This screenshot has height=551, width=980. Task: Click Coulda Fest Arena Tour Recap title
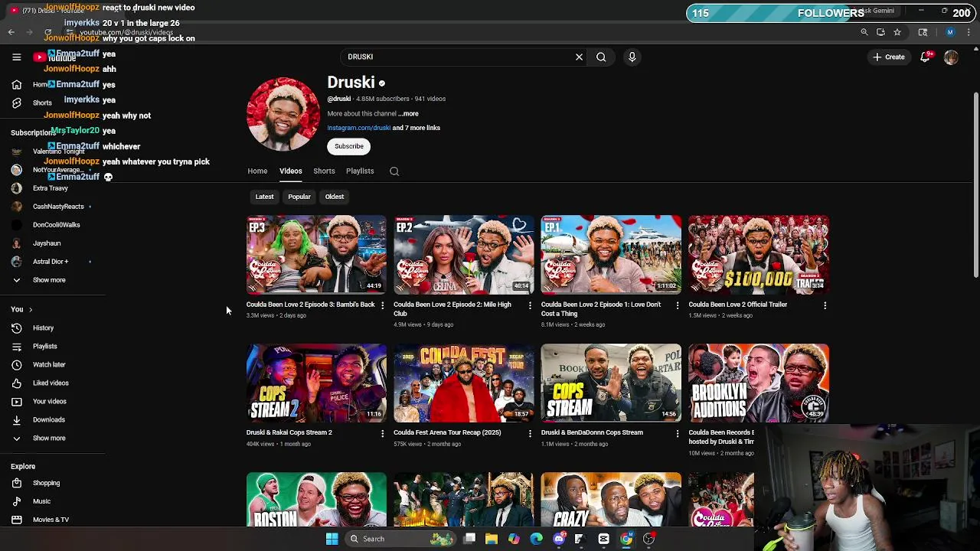[x=447, y=432]
